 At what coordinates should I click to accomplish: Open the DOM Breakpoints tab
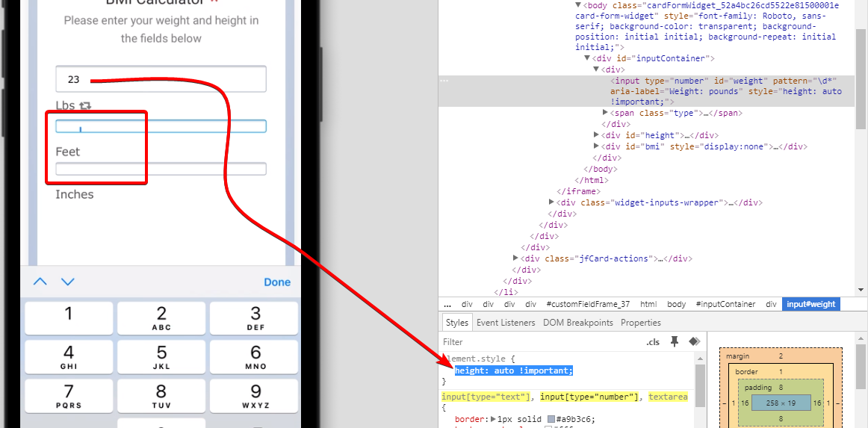579,323
